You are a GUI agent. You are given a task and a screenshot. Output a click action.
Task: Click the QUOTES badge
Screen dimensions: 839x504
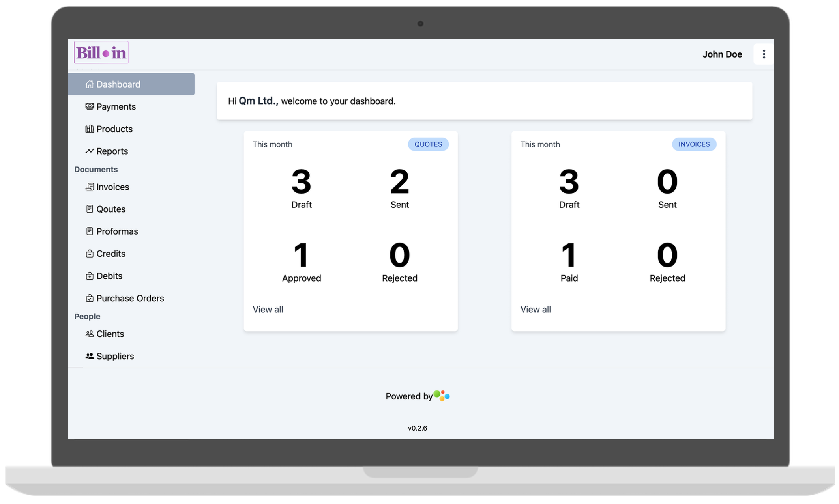tap(428, 144)
